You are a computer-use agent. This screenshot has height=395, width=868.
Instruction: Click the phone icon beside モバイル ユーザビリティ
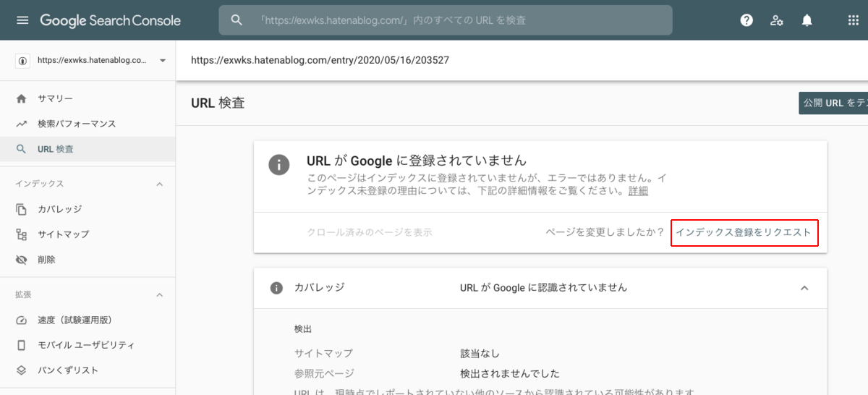click(x=22, y=345)
